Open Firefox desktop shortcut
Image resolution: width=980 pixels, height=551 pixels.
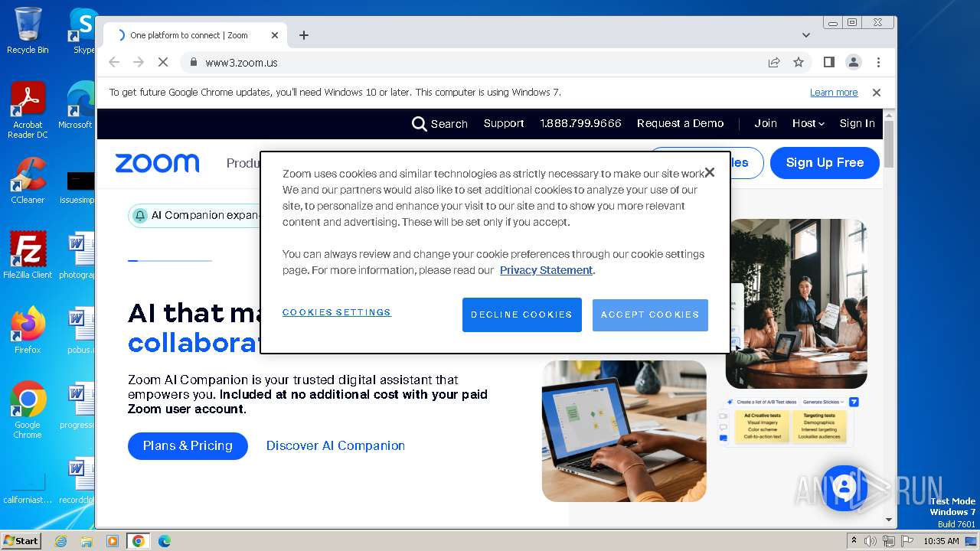[x=28, y=331]
